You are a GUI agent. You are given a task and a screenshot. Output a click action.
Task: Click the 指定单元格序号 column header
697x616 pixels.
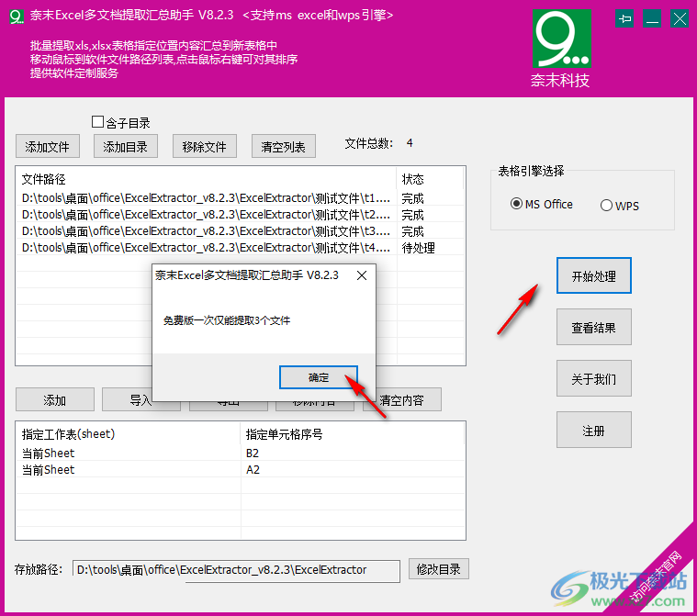[x=353, y=434]
